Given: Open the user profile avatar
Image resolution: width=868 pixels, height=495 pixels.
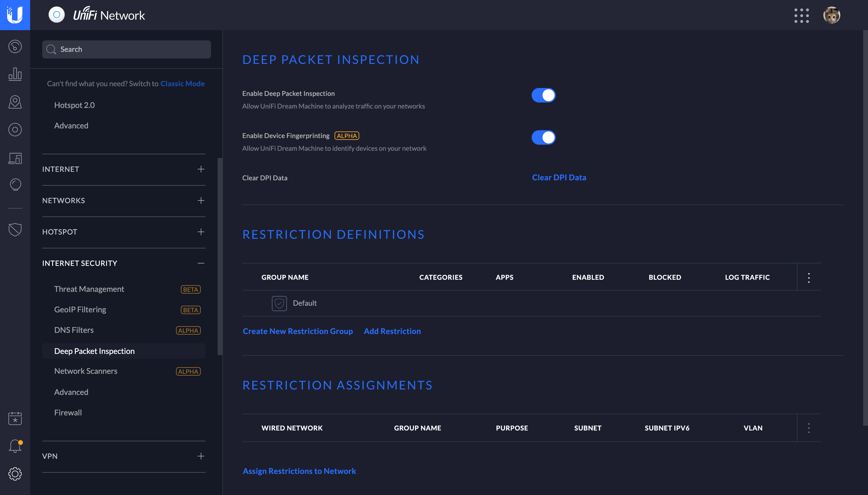Looking at the screenshot, I should click(x=831, y=15).
